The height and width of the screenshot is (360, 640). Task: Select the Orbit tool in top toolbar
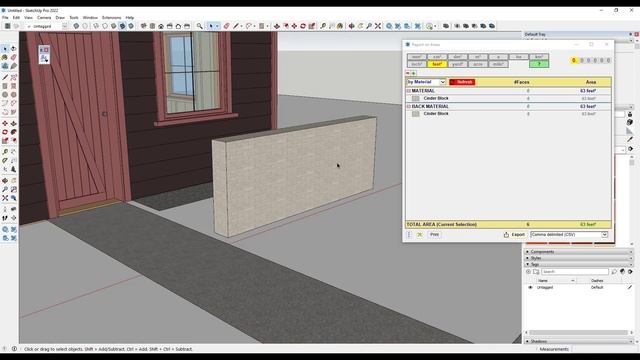[x=351, y=26]
